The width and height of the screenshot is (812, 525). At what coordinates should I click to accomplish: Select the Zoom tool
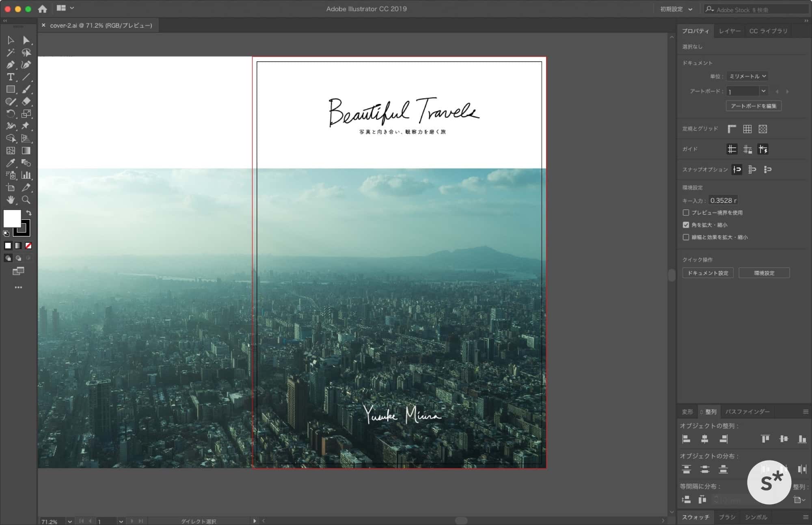[26, 200]
